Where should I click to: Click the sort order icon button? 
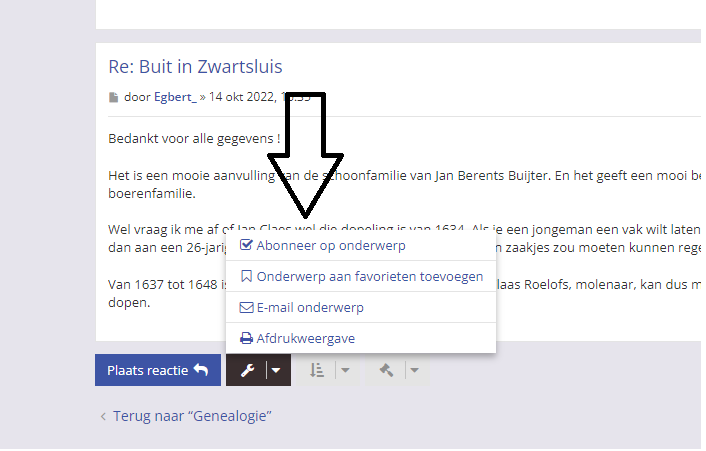(x=317, y=371)
